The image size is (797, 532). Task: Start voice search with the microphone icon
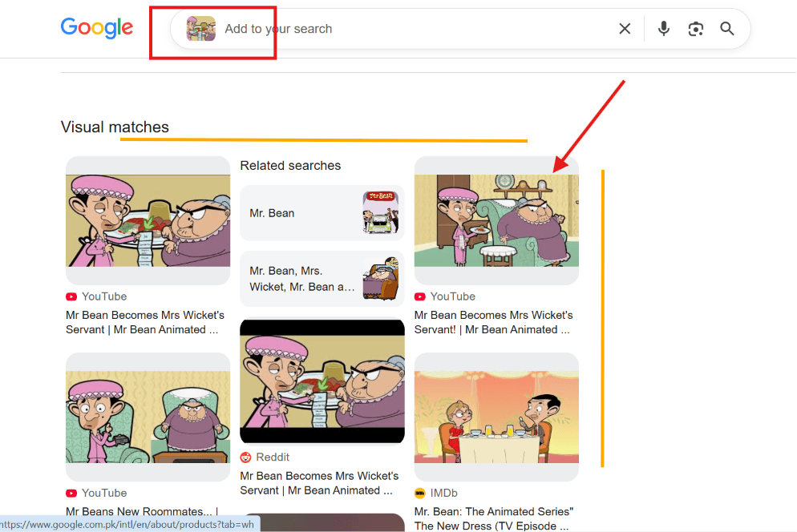point(663,29)
